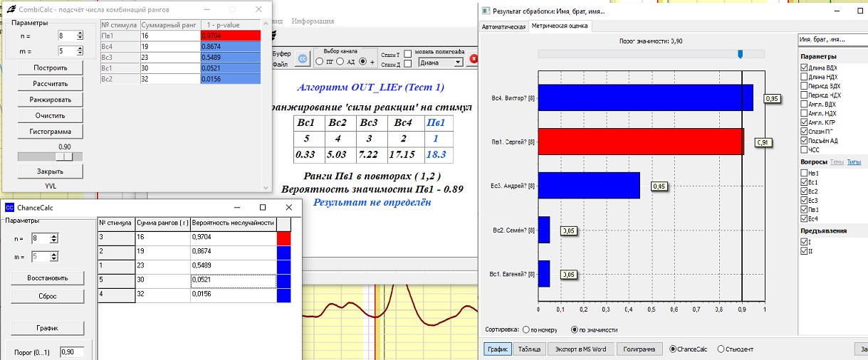Click the Построить button

pyautogui.click(x=51, y=68)
